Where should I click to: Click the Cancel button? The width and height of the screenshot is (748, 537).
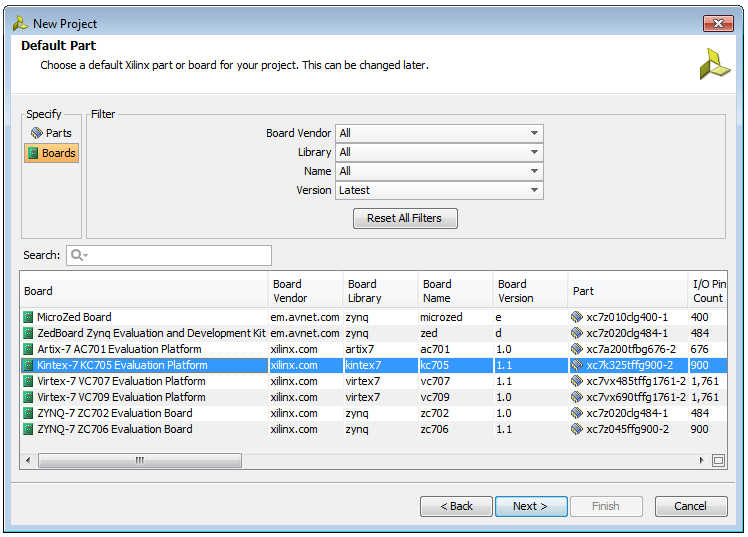point(691,506)
